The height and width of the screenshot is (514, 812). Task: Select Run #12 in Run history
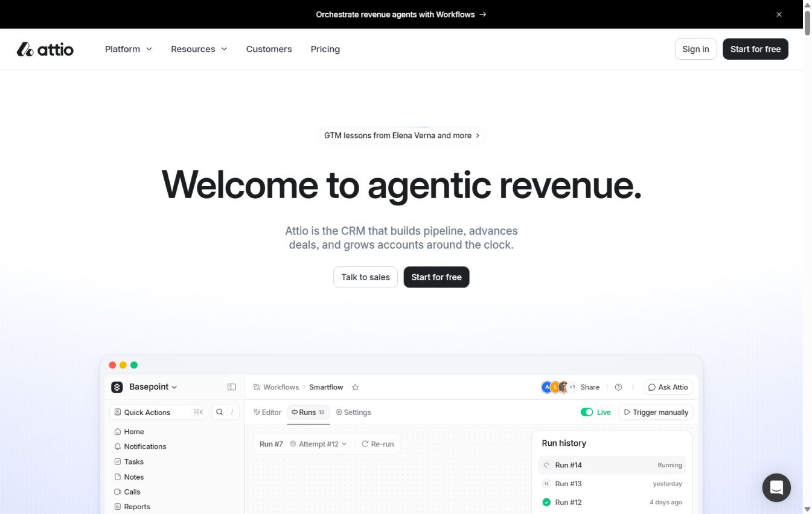coord(612,503)
